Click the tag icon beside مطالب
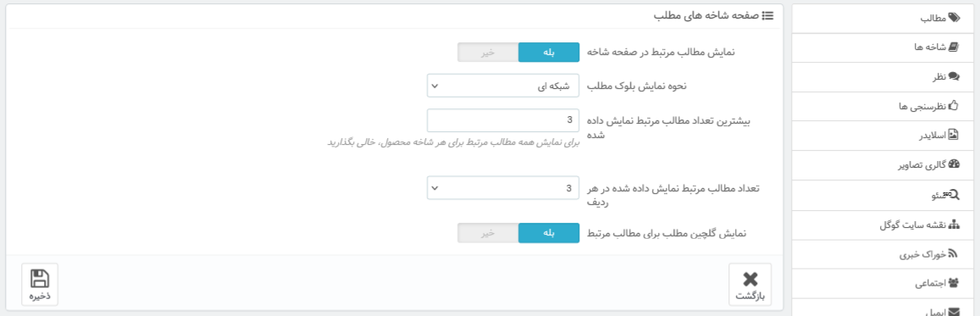Screen dimensions: 980x316 pyautogui.click(x=954, y=18)
